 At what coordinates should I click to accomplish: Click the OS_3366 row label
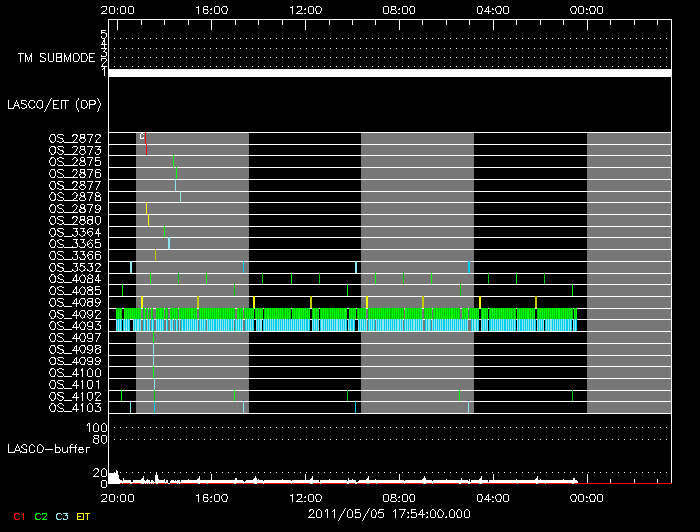[75, 255]
